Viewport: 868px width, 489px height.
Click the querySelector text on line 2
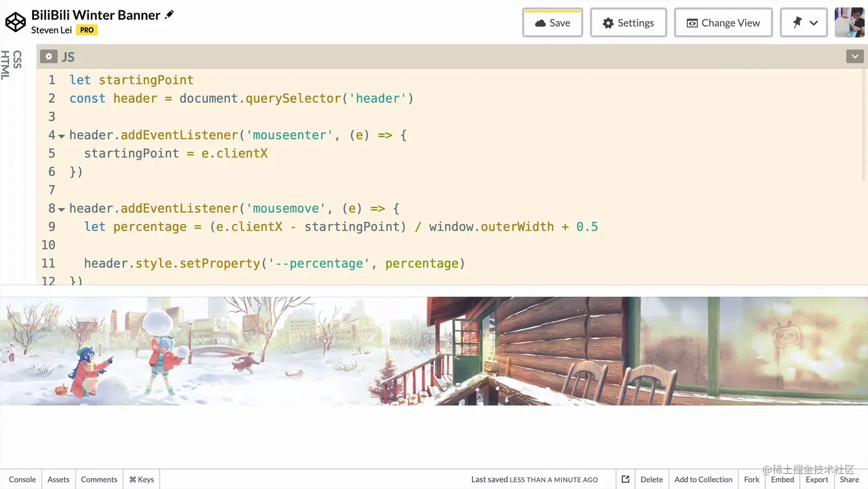293,98
